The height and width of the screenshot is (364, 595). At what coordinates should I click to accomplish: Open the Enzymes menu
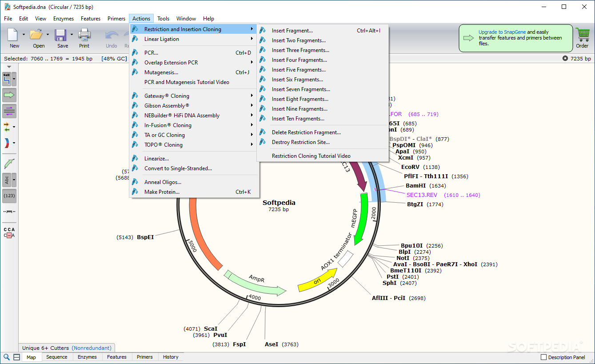(64, 19)
